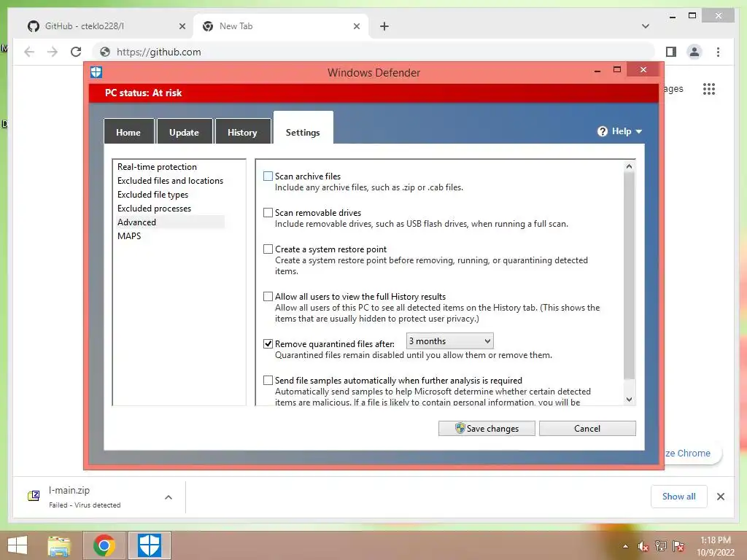This screenshot has height=560, width=747.
Task: Open Chrome three-dot menu
Action: (718, 52)
